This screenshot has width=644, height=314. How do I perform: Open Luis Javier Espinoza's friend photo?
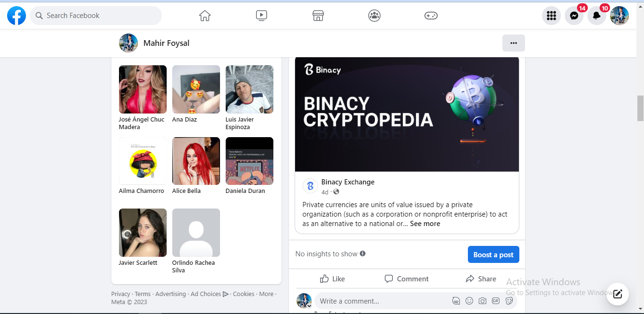tap(249, 89)
